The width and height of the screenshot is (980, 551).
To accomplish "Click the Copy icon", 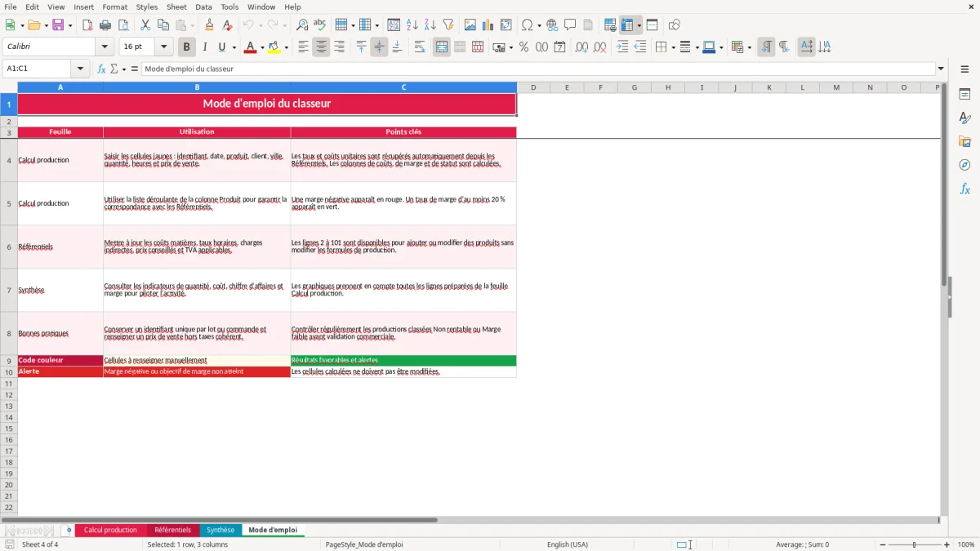I will (163, 25).
